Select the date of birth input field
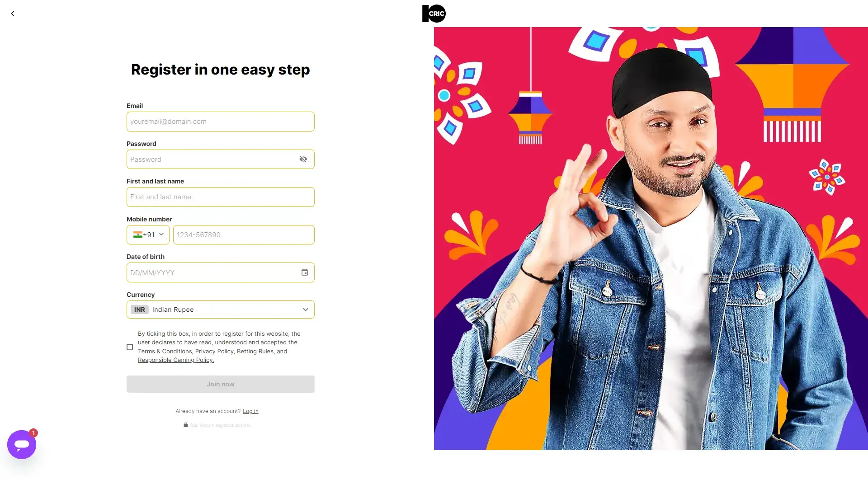The height and width of the screenshot is (488, 868). (x=221, y=272)
